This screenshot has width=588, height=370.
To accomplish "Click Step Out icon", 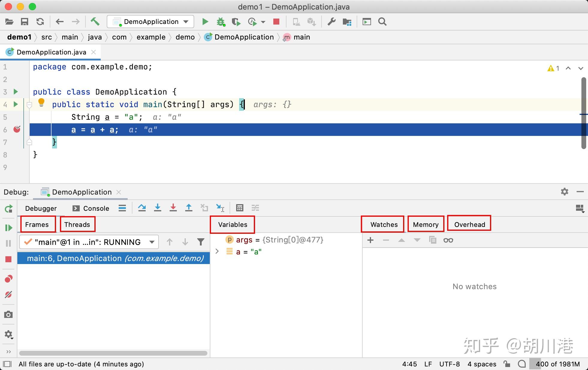I will pos(189,208).
